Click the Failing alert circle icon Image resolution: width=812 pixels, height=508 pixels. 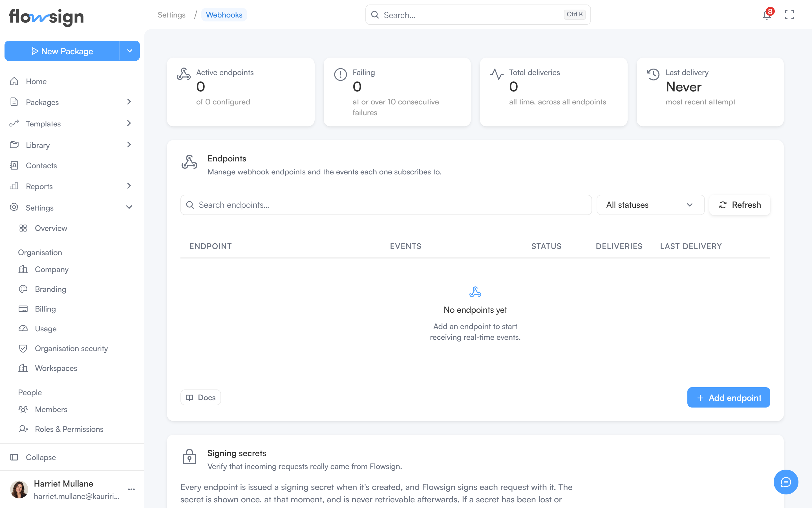(x=340, y=74)
